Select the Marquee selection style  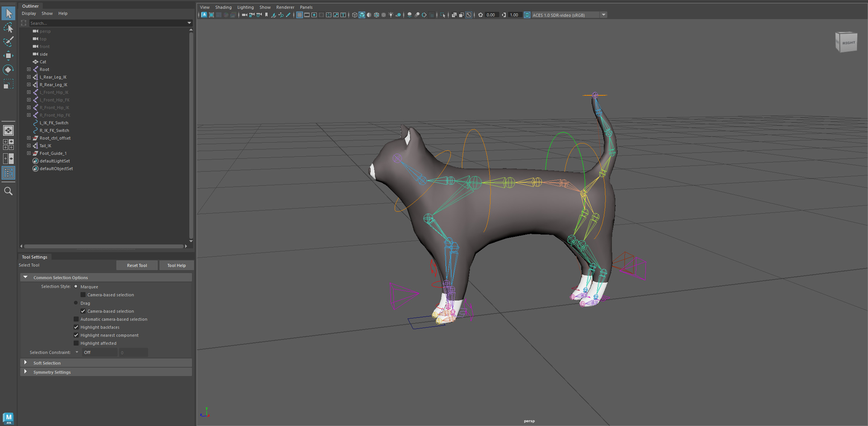pos(76,286)
